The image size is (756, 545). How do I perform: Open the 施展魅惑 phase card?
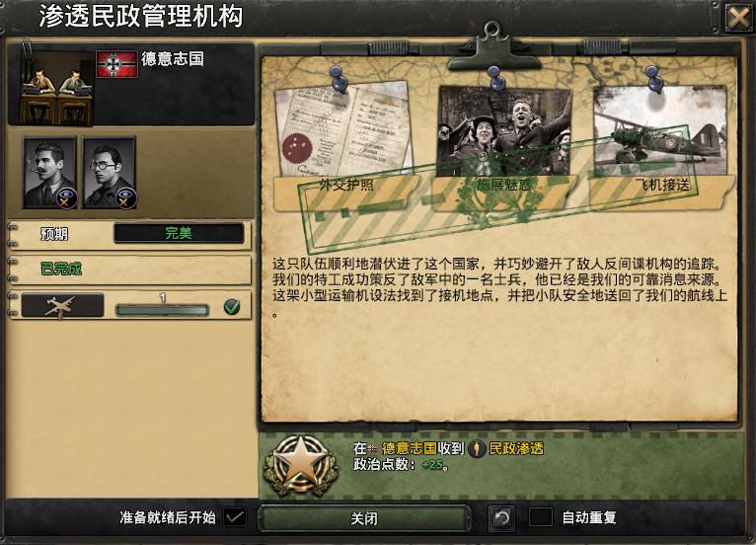tap(504, 147)
